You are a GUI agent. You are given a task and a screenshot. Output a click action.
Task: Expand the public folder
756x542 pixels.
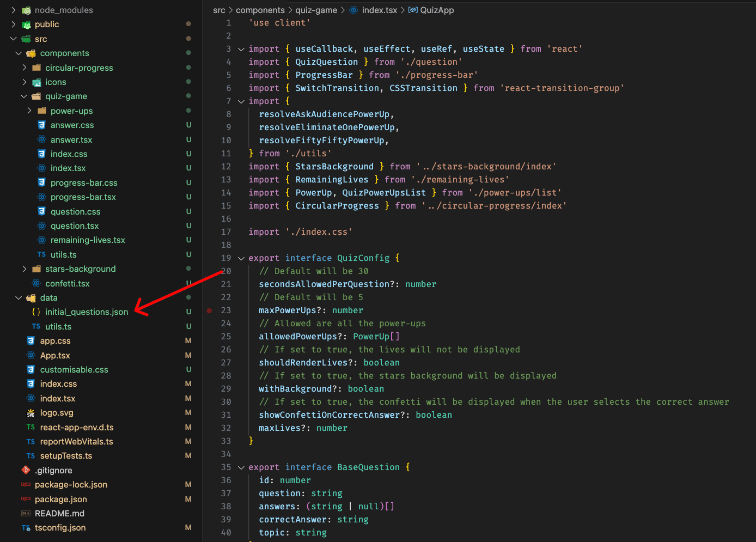pyautogui.click(x=14, y=24)
